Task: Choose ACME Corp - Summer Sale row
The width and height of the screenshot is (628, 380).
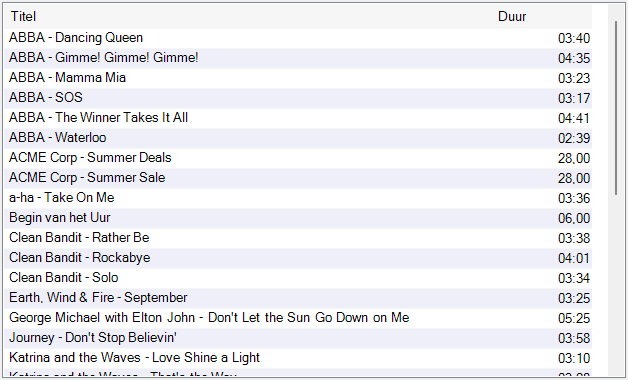Action: pos(298,179)
